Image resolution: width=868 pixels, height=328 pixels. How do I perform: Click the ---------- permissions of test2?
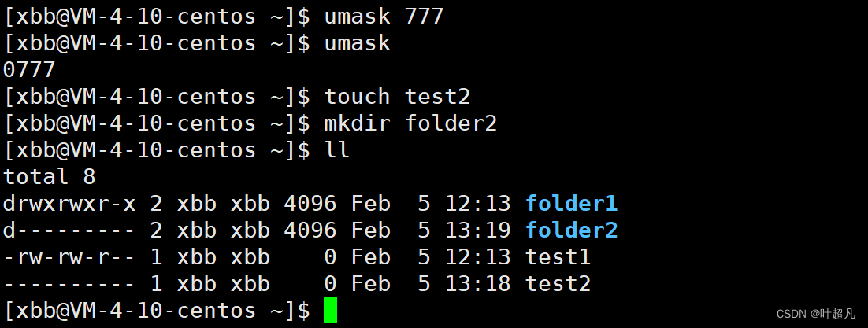coord(69,284)
